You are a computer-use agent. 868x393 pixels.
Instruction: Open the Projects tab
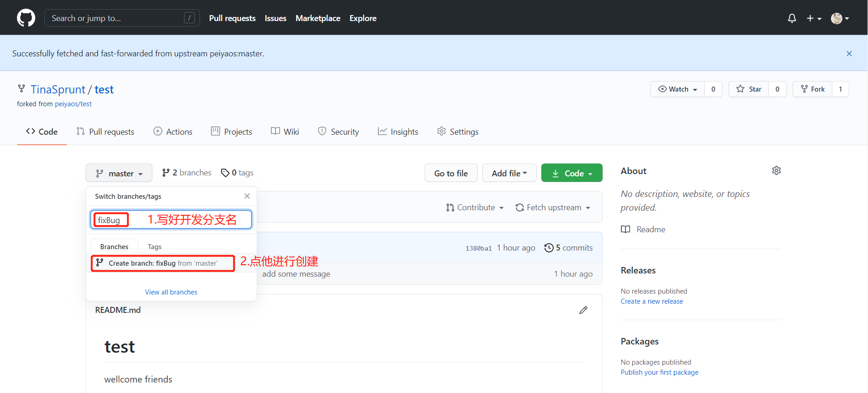coord(232,132)
